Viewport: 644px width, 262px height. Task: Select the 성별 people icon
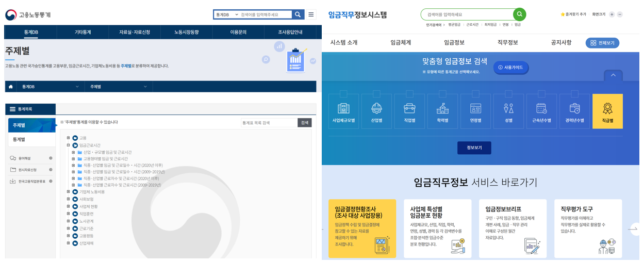[x=508, y=108]
